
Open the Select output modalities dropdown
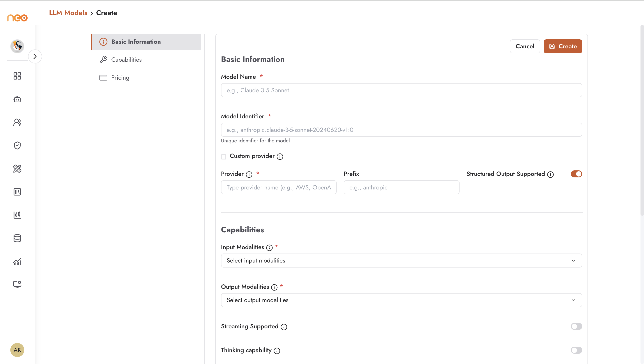pos(402,300)
